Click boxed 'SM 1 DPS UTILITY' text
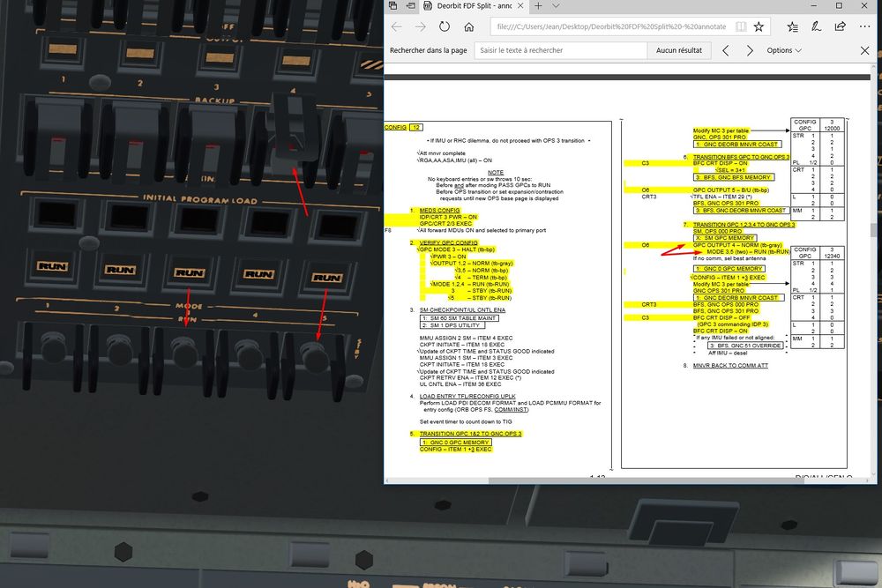 click(x=452, y=325)
